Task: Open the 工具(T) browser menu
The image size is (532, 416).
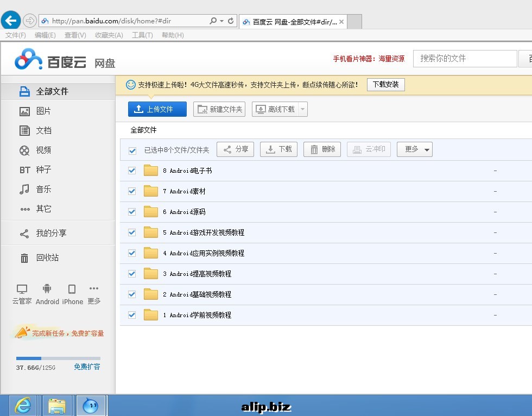Action: tap(142, 35)
